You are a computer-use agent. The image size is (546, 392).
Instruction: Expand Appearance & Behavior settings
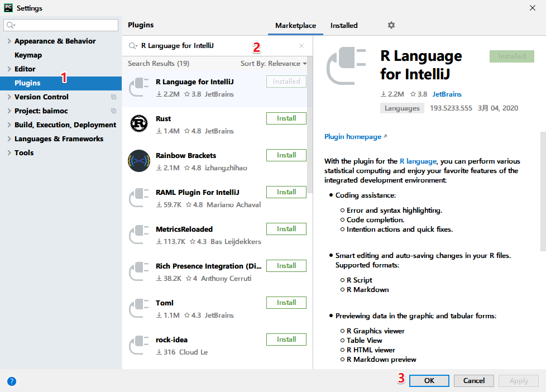click(x=9, y=41)
